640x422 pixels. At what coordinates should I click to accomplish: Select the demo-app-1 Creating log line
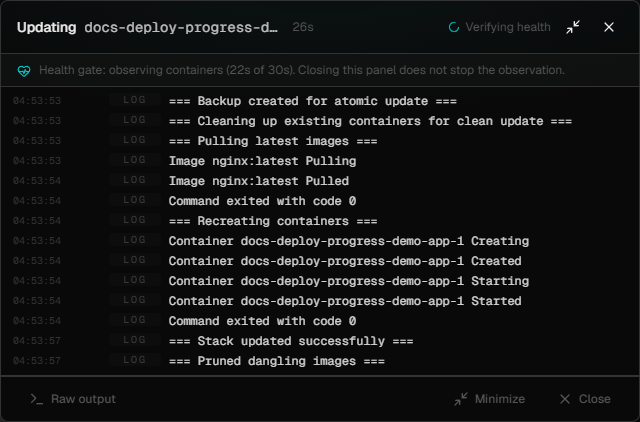(349, 241)
